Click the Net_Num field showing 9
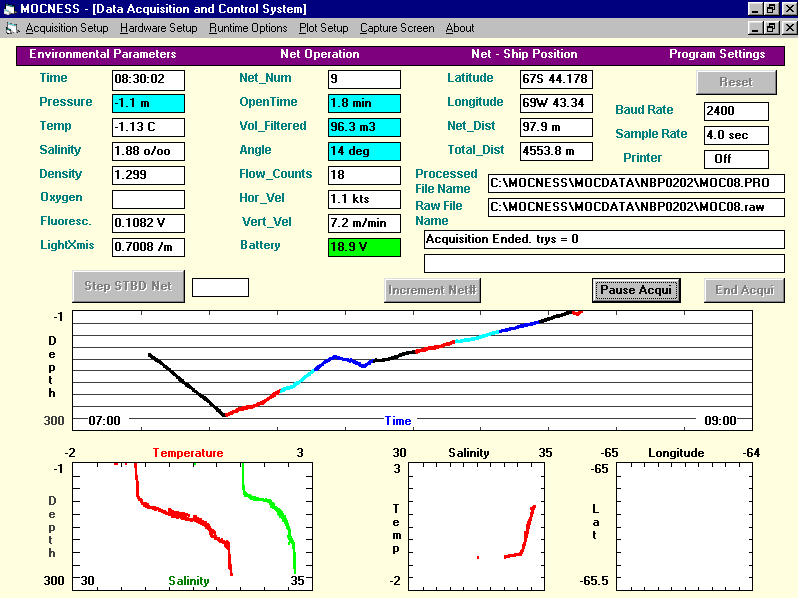 [364, 79]
